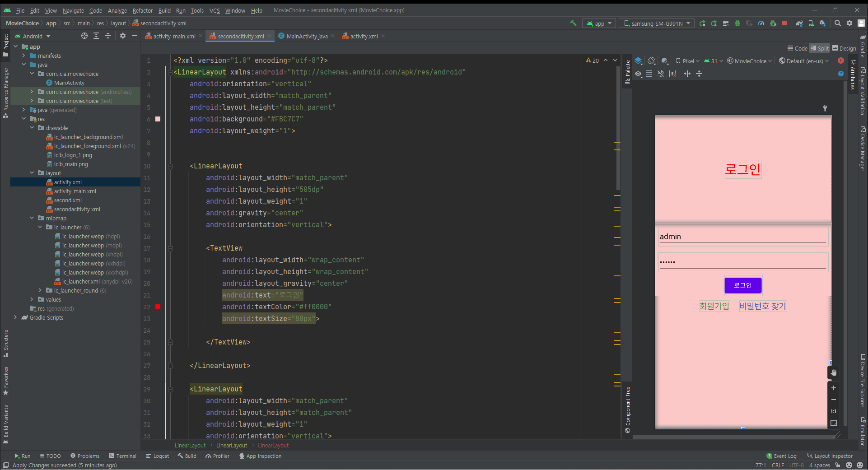Open the Device Manager toolbar icon
Image resolution: width=868 pixels, height=470 pixels.
[x=811, y=23]
